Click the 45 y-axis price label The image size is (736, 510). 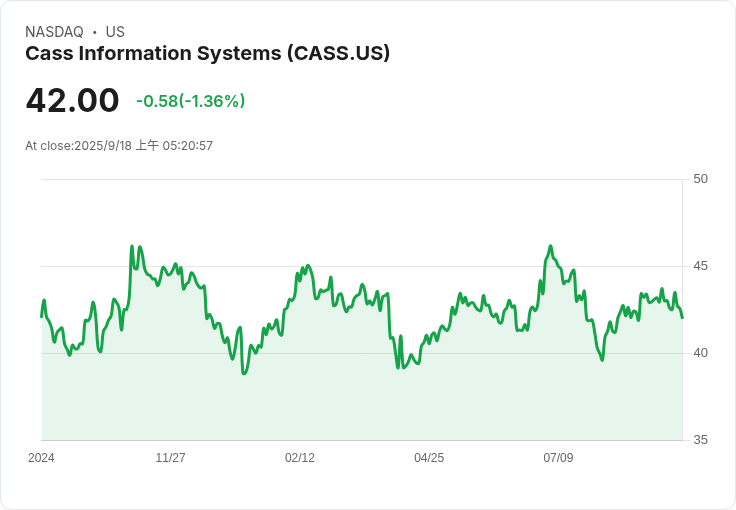tap(700, 266)
